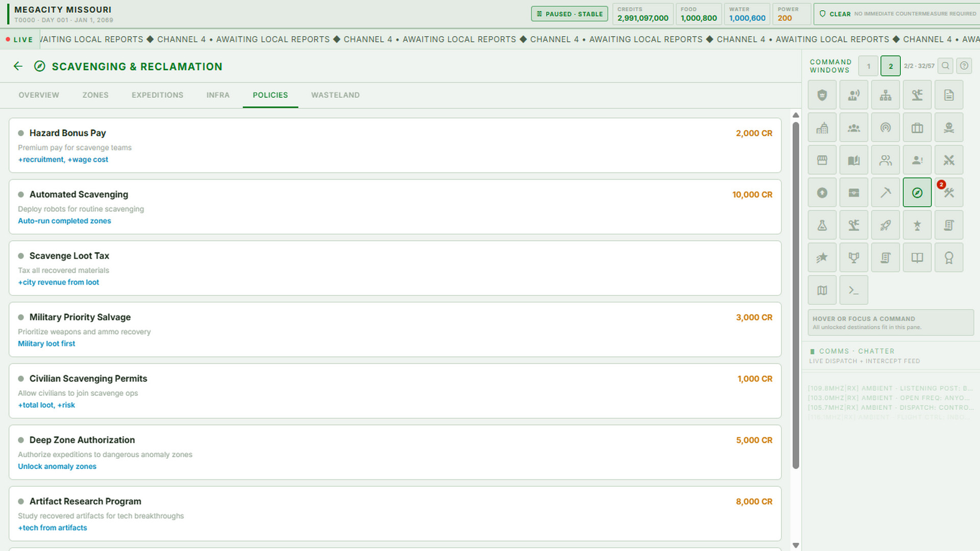Click the Clear countermeasure status indicator
The image size is (980, 551).
pyautogui.click(x=896, y=14)
